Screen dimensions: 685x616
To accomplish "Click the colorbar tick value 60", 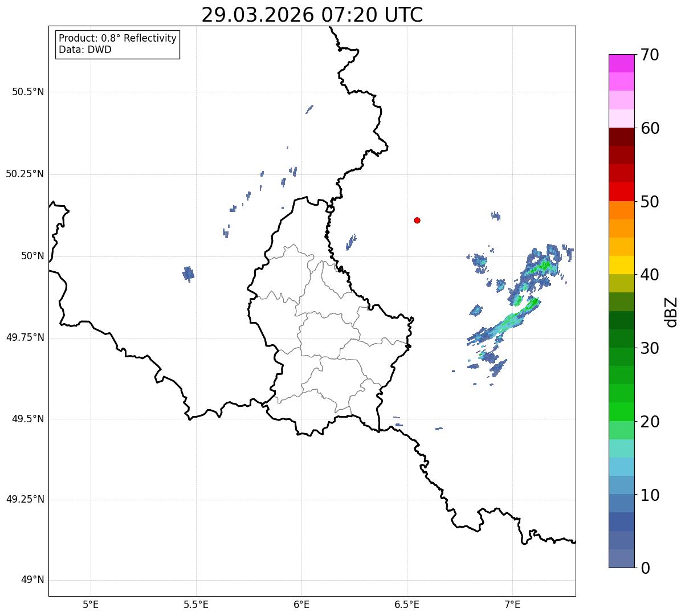I will click(x=650, y=128).
